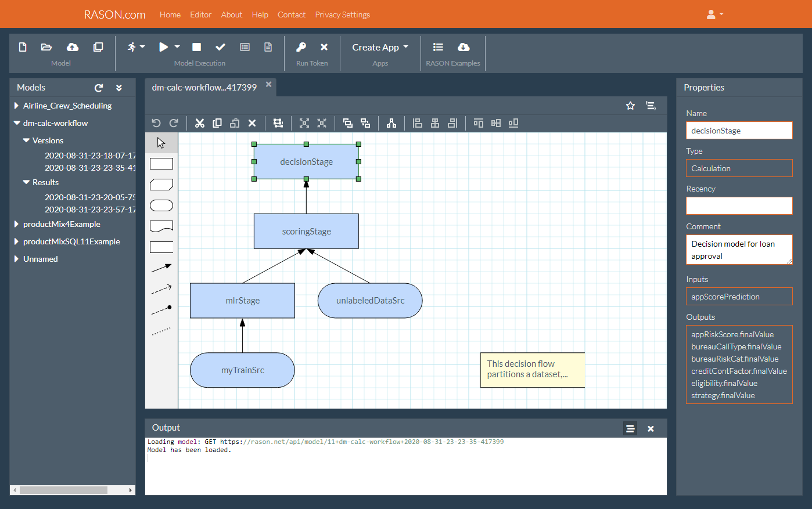Select the rounded stadium shape tool

tap(161, 205)
